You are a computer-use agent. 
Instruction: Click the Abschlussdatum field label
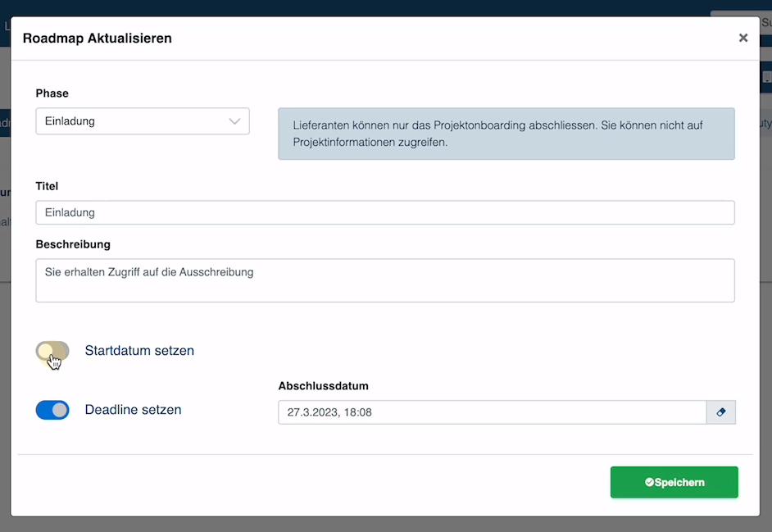323,386
